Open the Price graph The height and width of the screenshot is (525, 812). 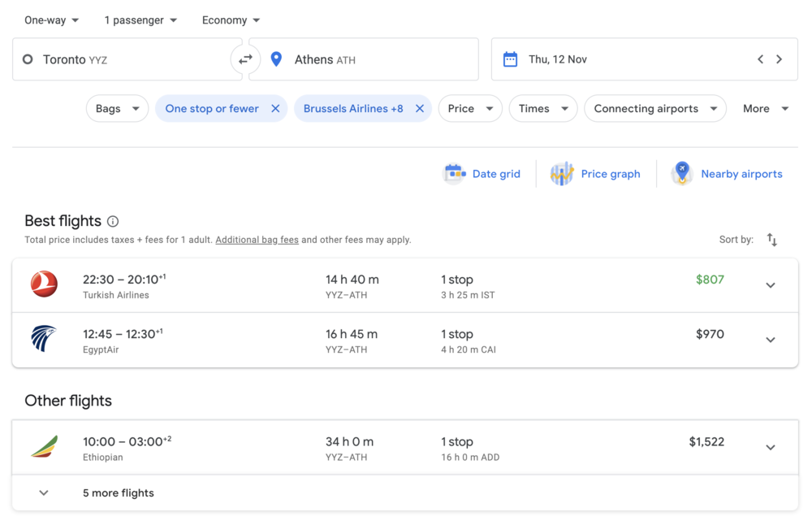pos(595,174)
